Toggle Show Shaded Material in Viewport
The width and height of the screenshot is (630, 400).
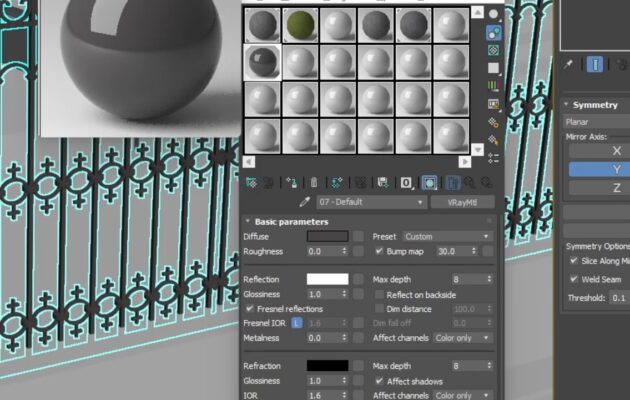coord(429,183)
